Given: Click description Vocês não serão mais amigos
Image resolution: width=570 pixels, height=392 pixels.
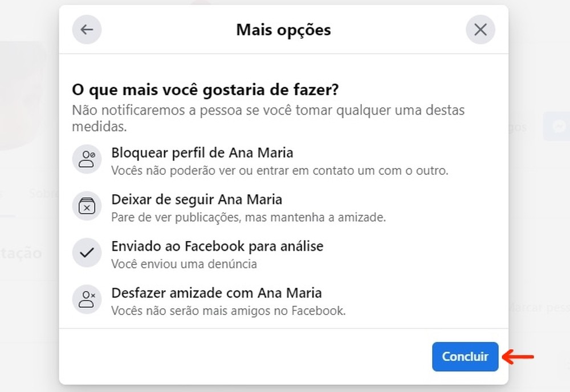Looking at the screenshot, I should point(229,311).
